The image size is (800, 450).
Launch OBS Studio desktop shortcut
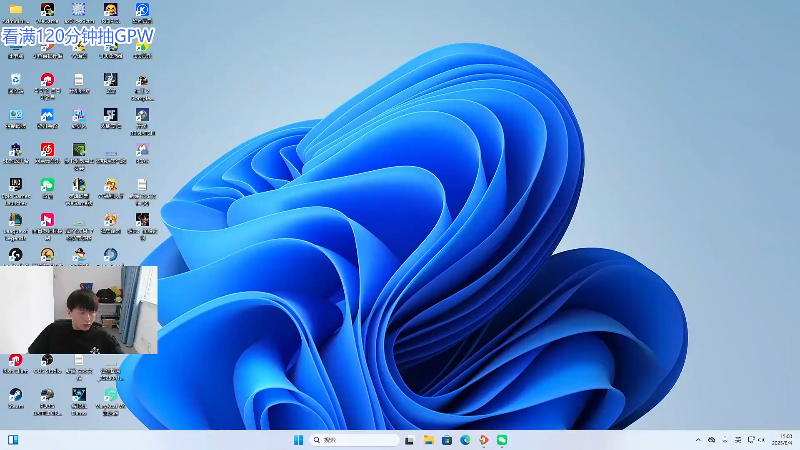(x=47, y=360)
